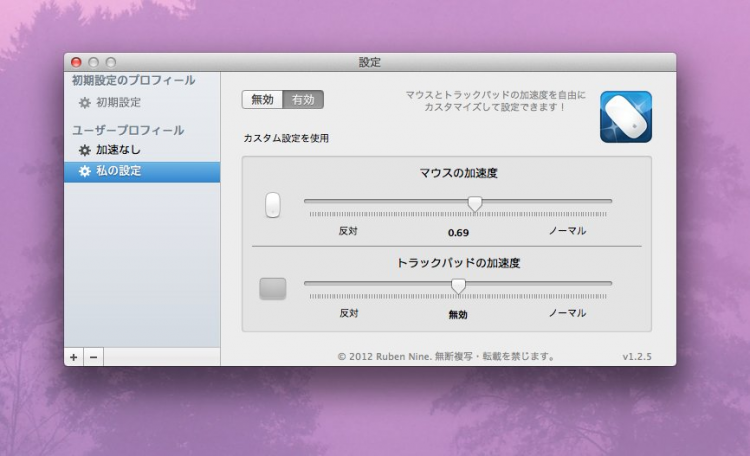Click gear icon of 私の設定 profile
The height and width of the screenshot is (456, 750).
pos(85,171)
